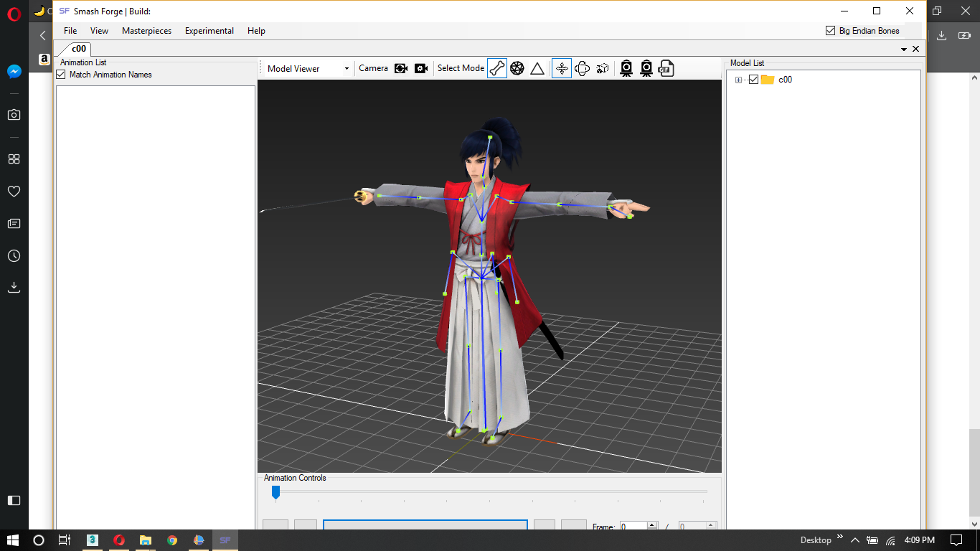Screen dimensions: 980x551
Task: Toggle Match Animation Names
Action: 60,74
